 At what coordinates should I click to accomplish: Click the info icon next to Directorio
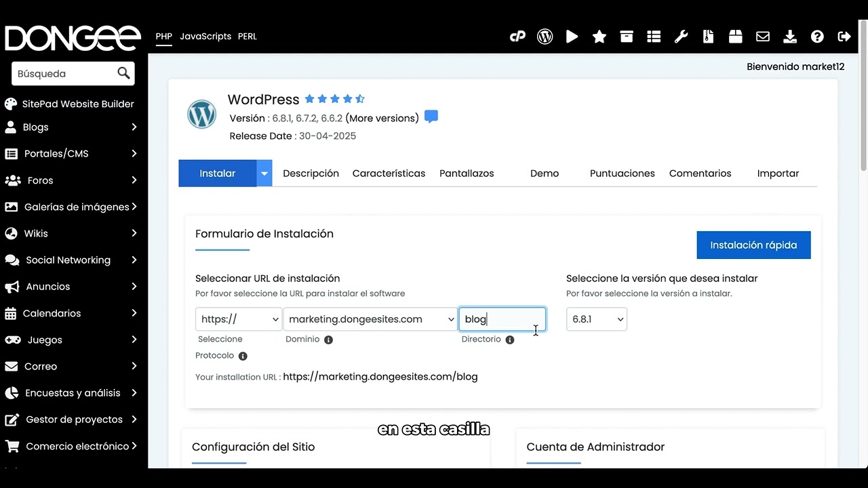[510, 340]
